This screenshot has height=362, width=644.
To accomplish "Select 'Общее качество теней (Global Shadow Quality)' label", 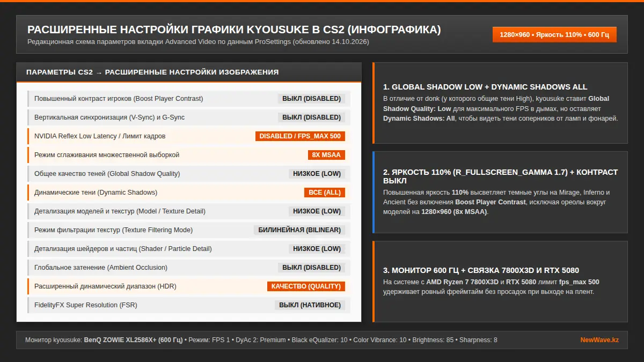I will click(x=107, y=174).
